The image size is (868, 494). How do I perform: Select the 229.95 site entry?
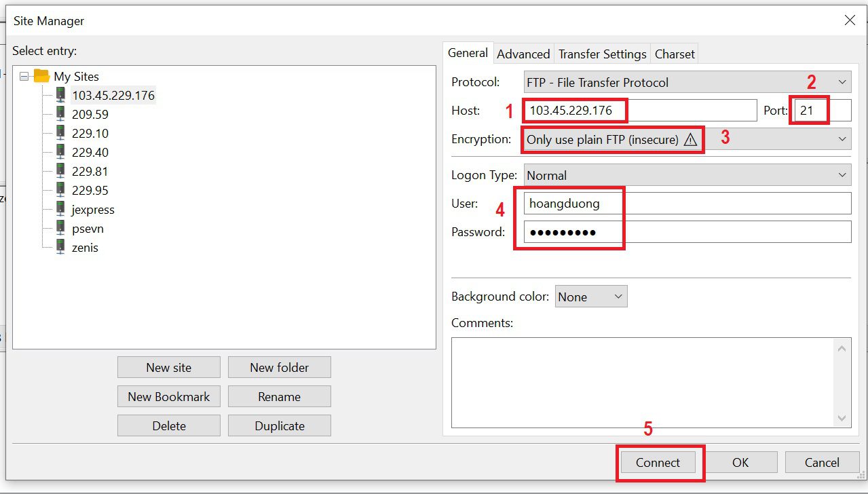coord(90,190)
